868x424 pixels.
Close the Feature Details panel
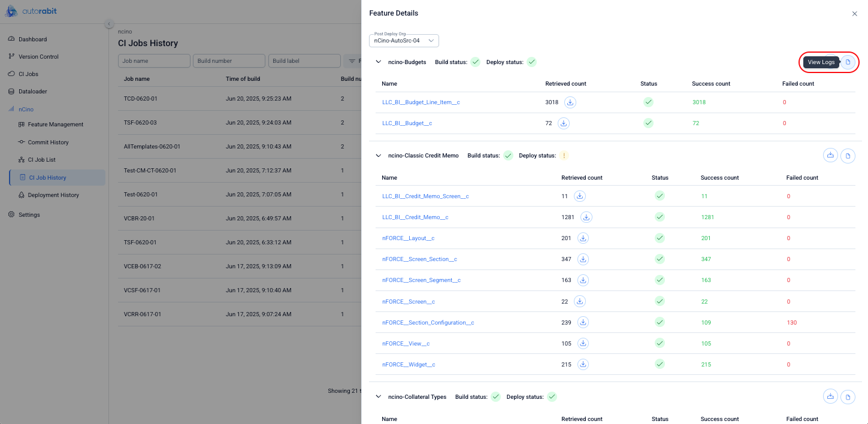(854, 14)
